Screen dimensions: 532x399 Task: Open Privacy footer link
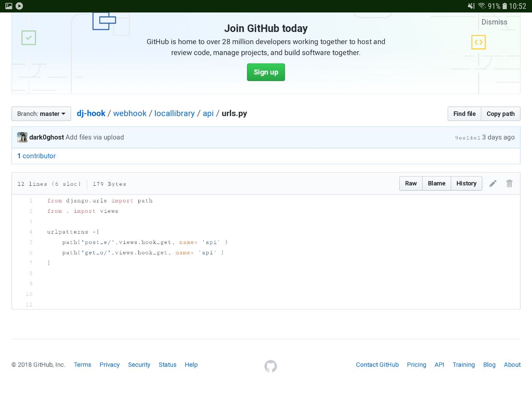pos(109,365)
